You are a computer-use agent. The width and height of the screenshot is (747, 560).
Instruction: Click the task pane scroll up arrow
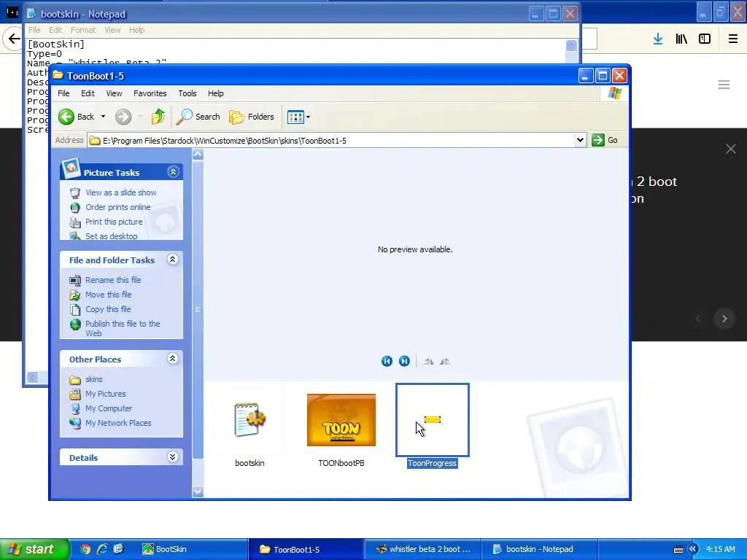point(198,155)
